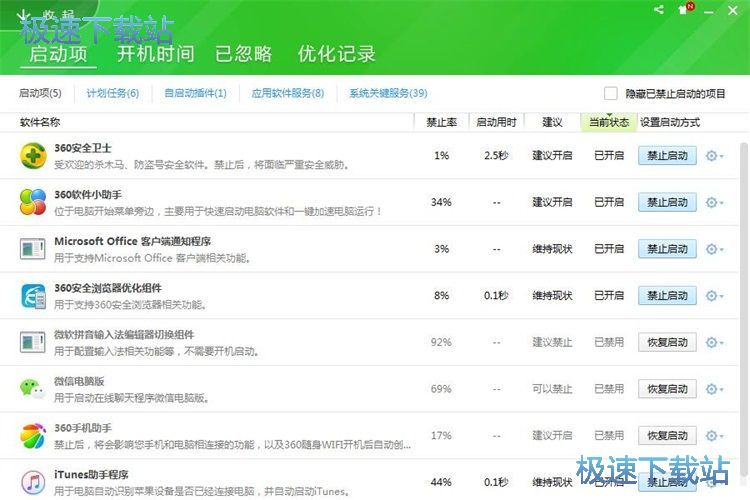Click the iTunes助手程序 music icon

coord(33,482)
